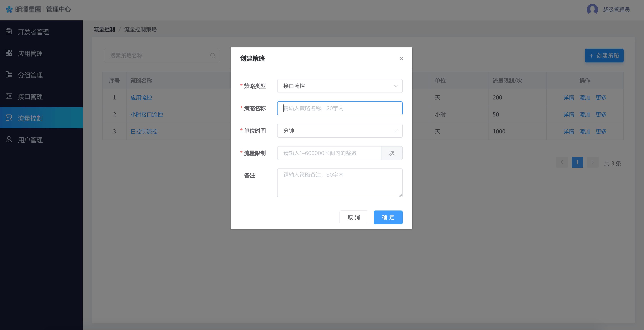Expand the unit time dropdown
This screenshot has width=644, height=330.
click(340, 131)
